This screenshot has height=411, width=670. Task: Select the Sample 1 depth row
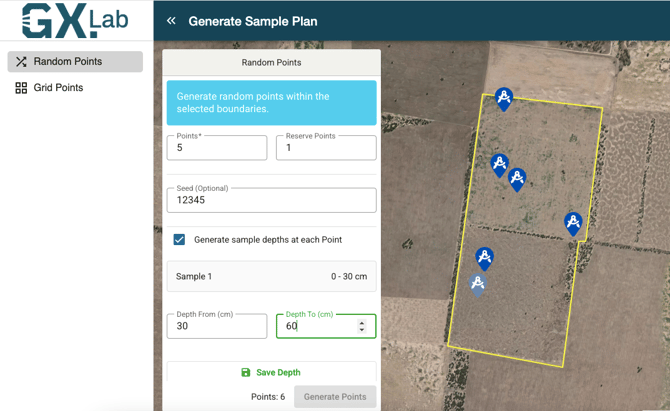point(271,276)
